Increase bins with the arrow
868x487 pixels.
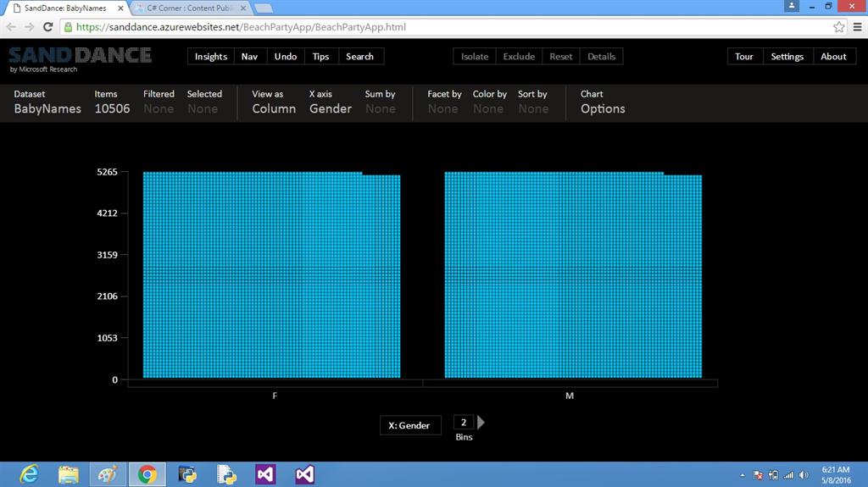tap(481, 423)
